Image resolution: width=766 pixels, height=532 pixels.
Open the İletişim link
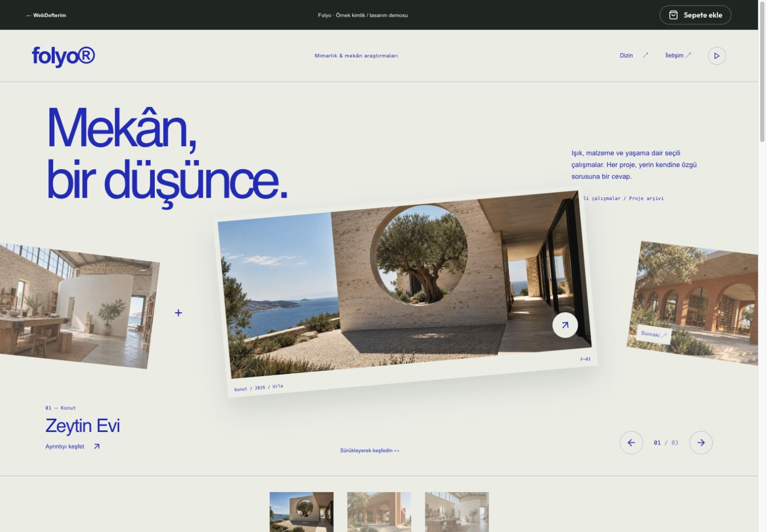[678, 55]
